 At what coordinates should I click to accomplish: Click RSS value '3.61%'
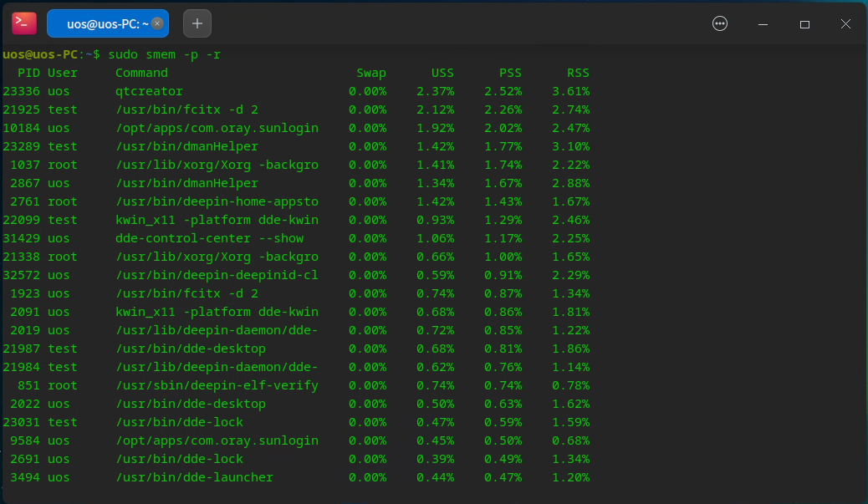pos(571,91)
